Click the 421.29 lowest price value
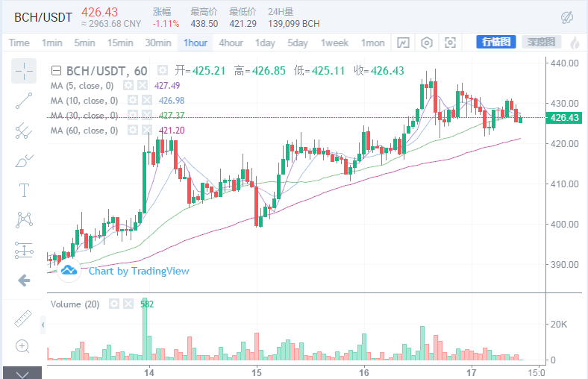Image resolution: width=588 pixels, height=379 pixels. click(x=243, y=24)
